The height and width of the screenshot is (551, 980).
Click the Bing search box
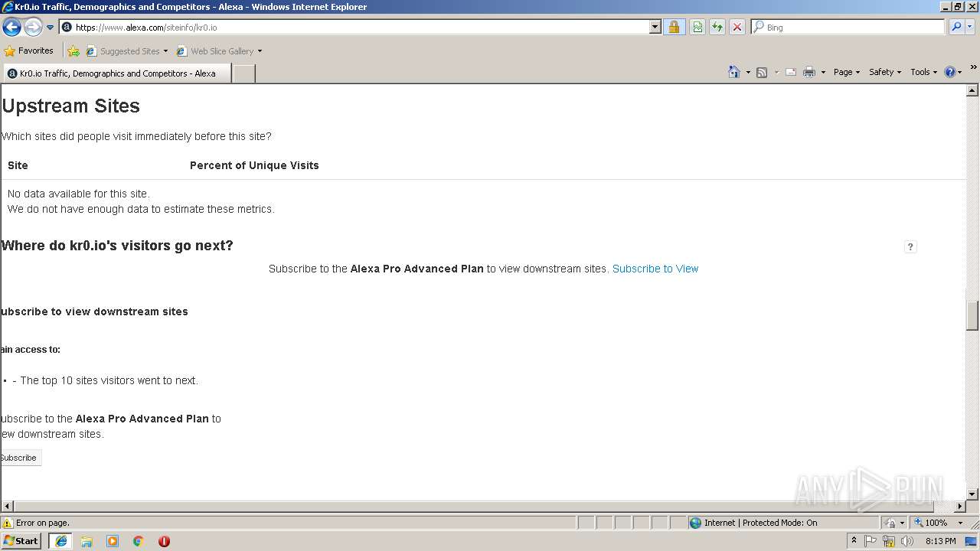click(x=848, y=27)
